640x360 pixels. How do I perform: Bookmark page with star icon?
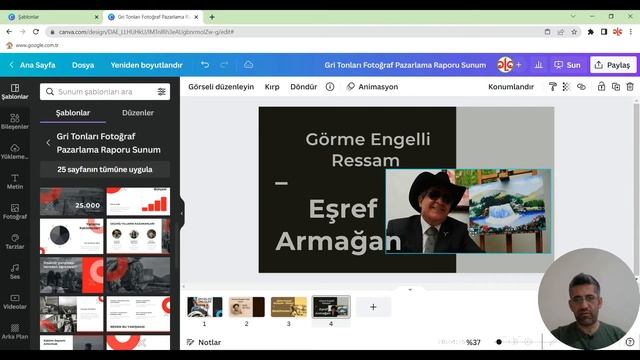tap(574, 31)
